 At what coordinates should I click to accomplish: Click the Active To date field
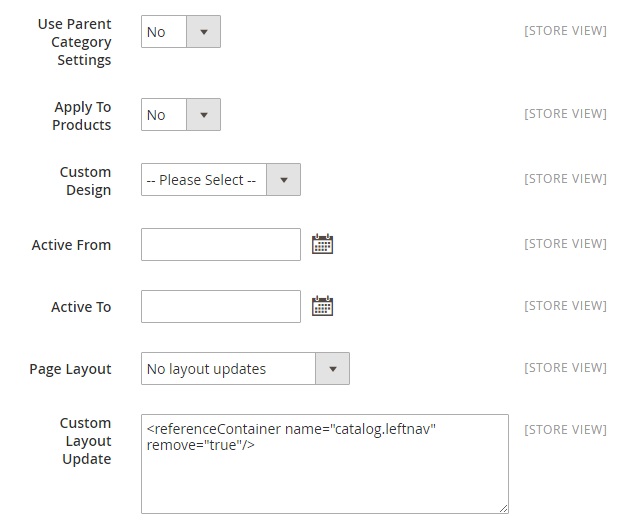pos(221,306)
